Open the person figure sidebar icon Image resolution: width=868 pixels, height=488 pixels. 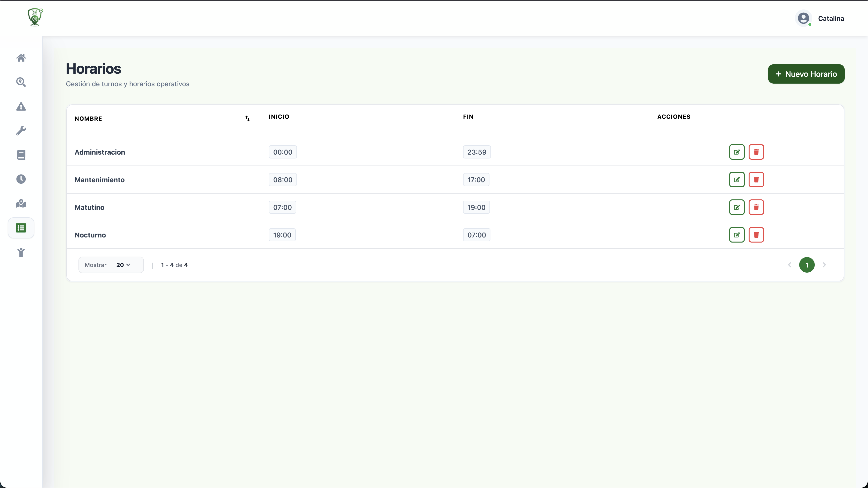click(x=21, y=252)
